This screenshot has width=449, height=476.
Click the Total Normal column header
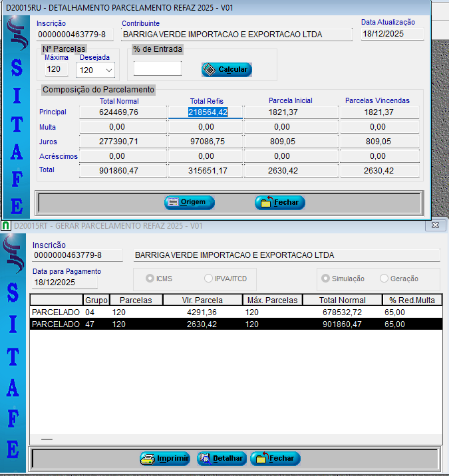tap(342, 300)
